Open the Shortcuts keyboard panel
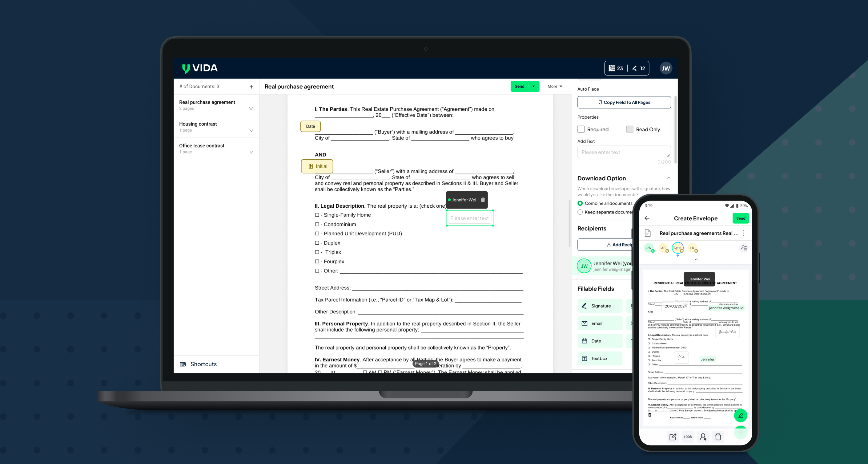Viewport: 868px width, 464px height. pyautogui.click(x=199, y=364)
